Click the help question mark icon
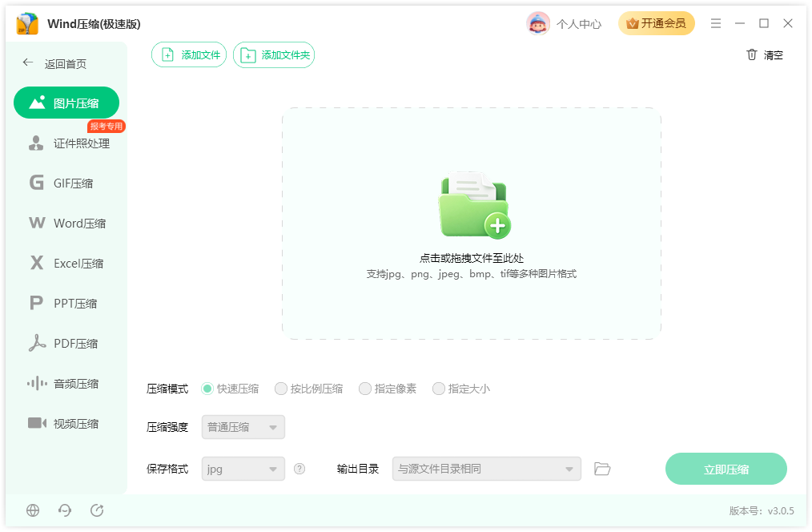 point(299,469)
